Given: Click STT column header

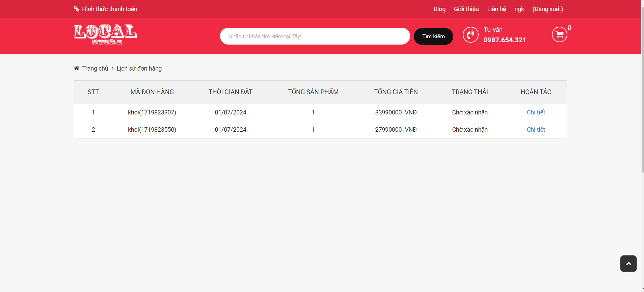Looking at the screenshot, I should pyautogui.click(x=93, y=92).
